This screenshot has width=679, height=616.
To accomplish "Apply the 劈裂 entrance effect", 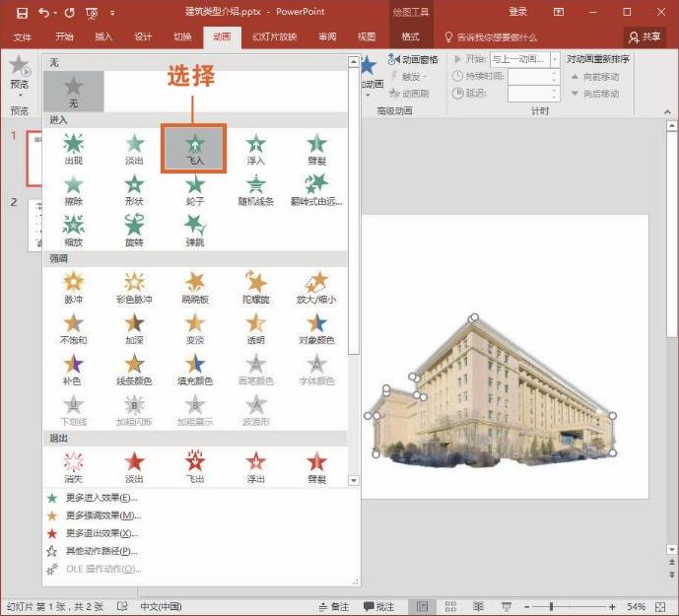I will [x=316, y=149].
